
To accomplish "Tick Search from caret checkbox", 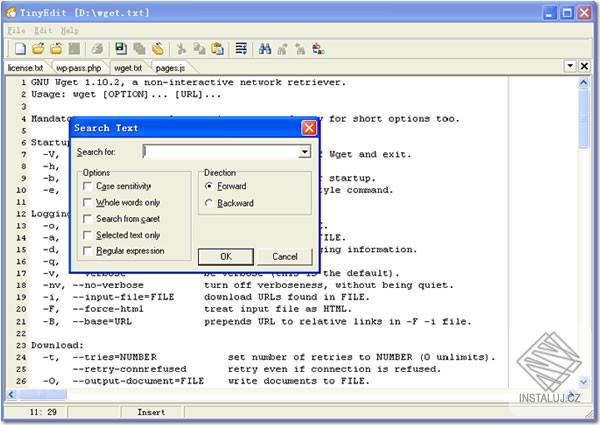I will (88, 219).
